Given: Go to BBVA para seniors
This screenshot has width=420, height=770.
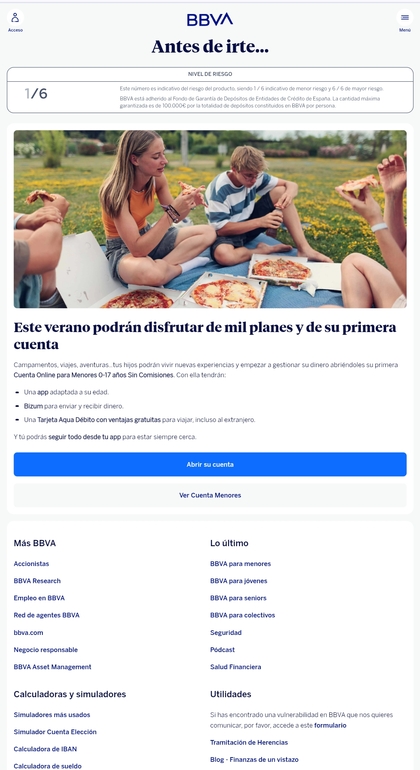Looking at the screenshot, I should click(x=238, y=598).
